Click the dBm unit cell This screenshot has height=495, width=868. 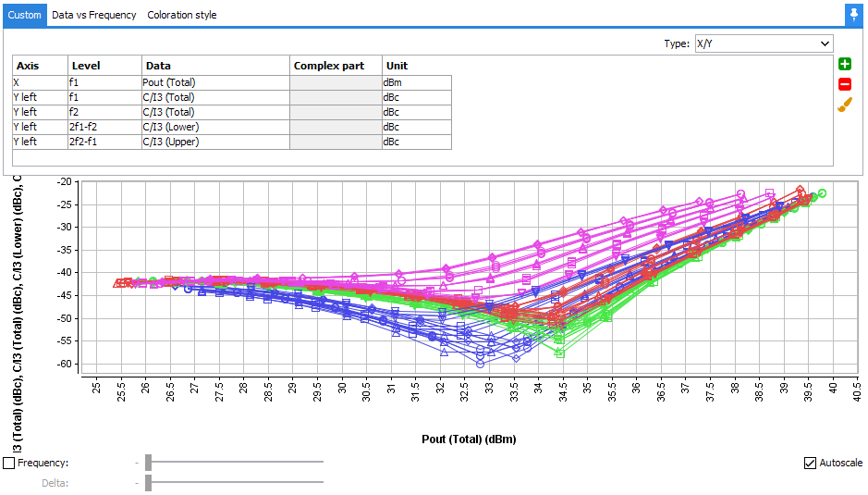(417, 82)
